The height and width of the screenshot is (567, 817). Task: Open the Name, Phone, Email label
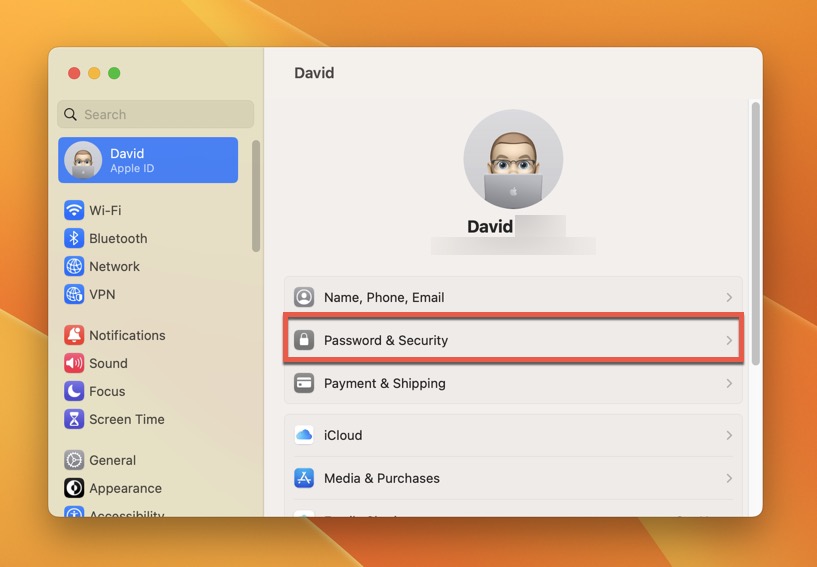click(384, 297)
